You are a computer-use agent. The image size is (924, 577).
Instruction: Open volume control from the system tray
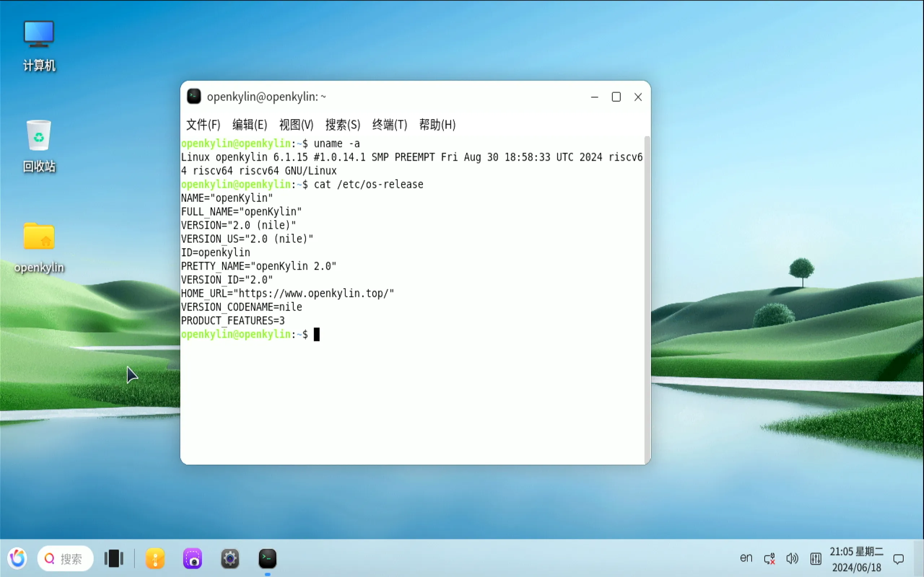pos(792,558)
